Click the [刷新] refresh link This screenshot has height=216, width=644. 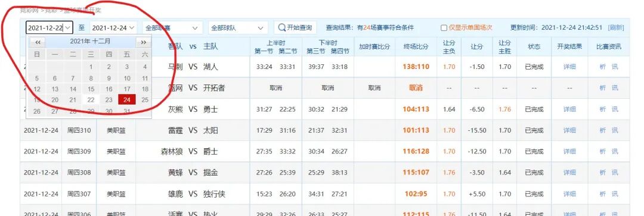click(616, 28)
